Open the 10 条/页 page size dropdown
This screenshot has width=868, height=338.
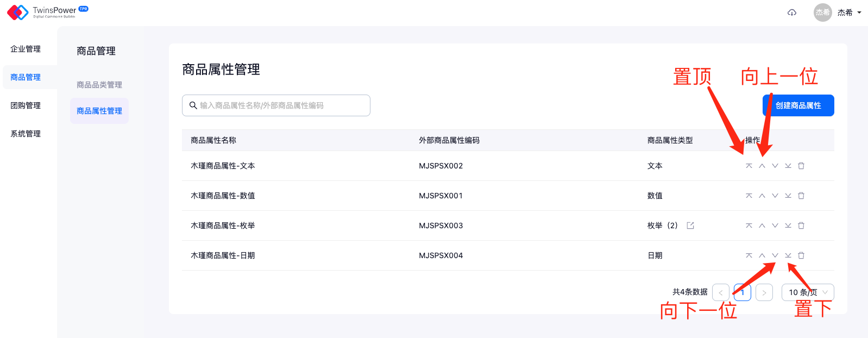pyautogui.click(x=807, y=292)
